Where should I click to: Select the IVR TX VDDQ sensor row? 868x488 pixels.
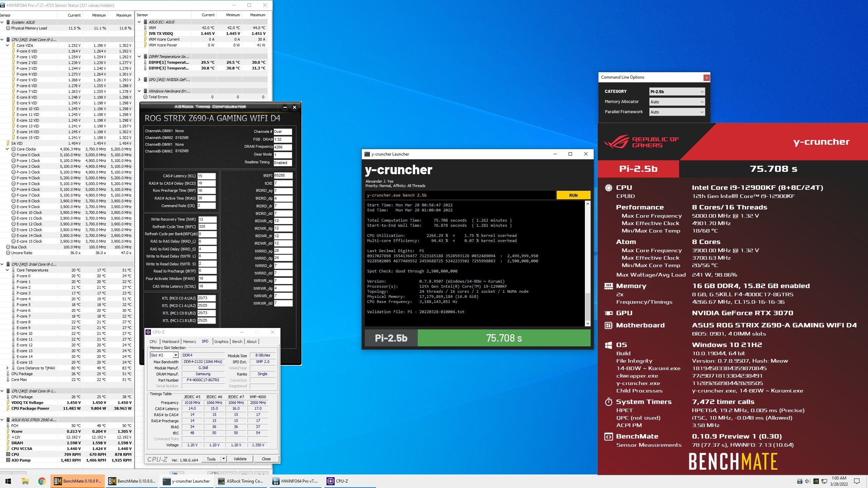(x=202, y=34)
